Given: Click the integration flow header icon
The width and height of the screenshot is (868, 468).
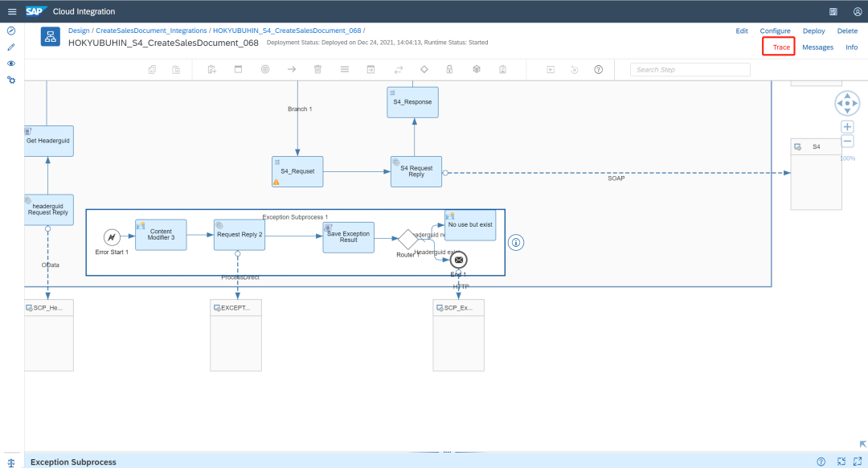Looking at the screenshot, I should tap(51, 36).
